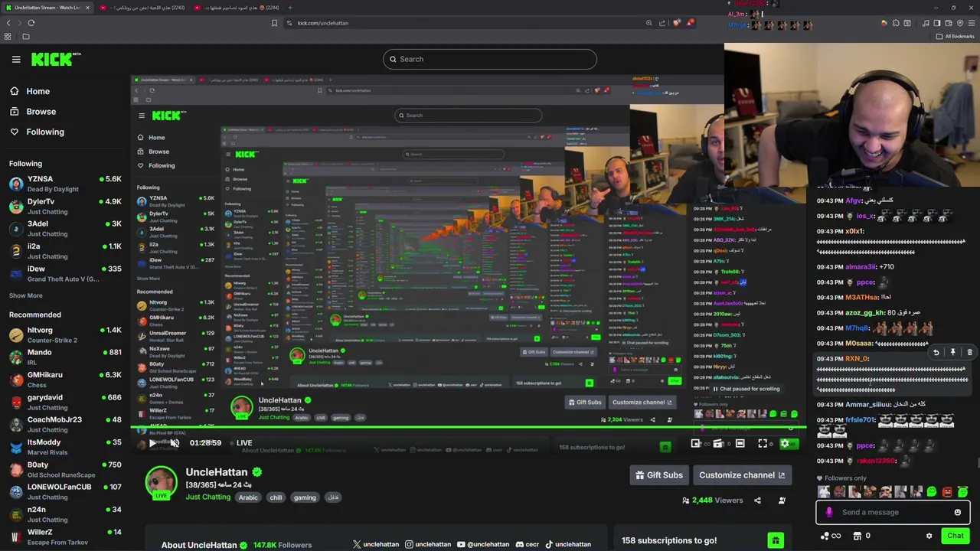Click the Gift Subs button
The width and height of the screenshot is (980, 551).
[659, 475]
